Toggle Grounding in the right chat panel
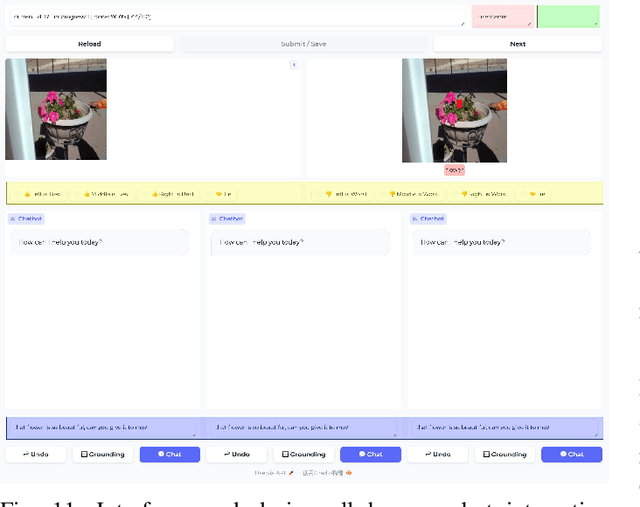The image size is (640, 507). tap(505, 454)
